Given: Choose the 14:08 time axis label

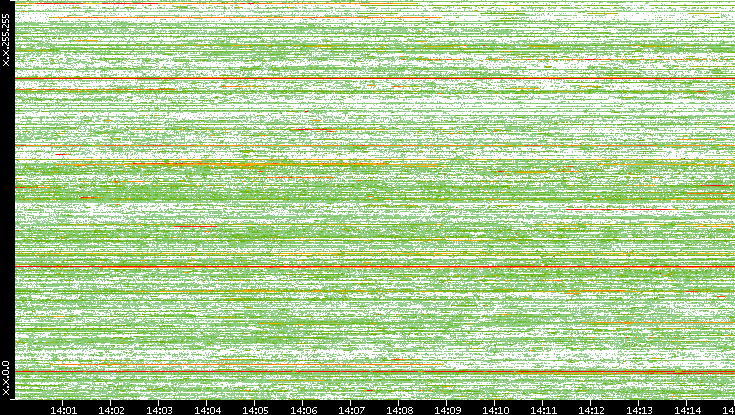Looking at the screenshot, I should (x=399, y=410).
